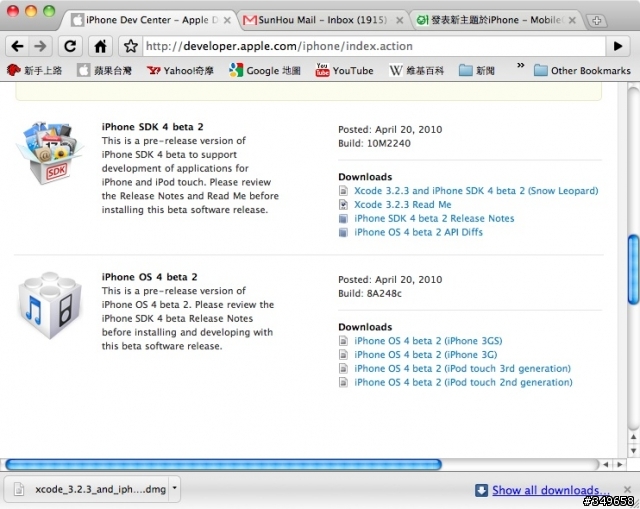Open iPhone OS 4 beta 2 API Diffs
The height and width of the screenshot is (509, 640).
pos(418,232)
